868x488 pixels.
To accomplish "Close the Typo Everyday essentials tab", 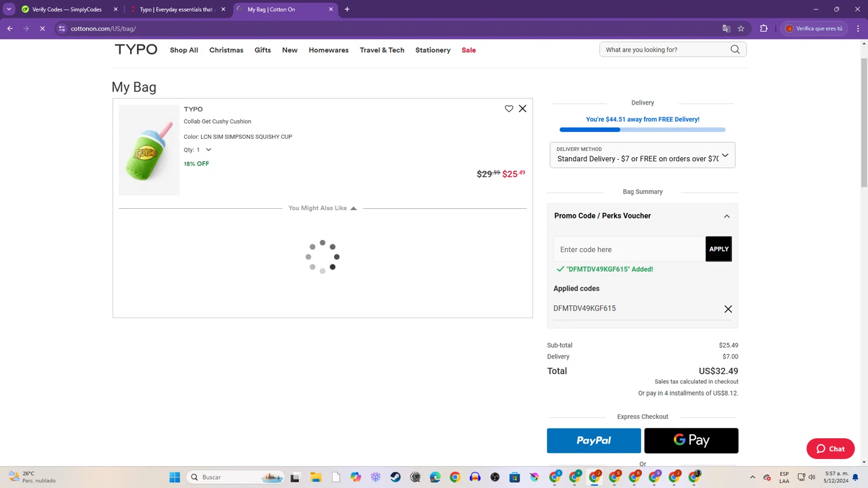I will coord(223,9).
